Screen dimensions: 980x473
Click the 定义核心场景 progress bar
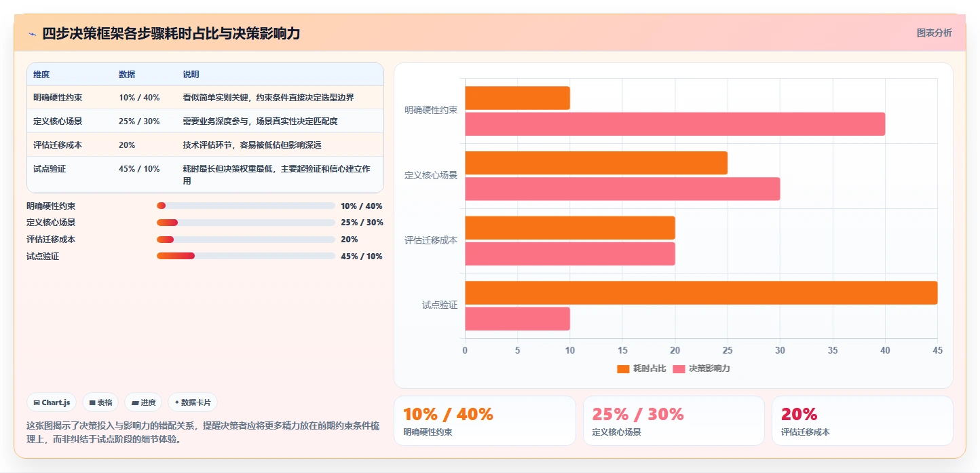click(x=246, y=223)
